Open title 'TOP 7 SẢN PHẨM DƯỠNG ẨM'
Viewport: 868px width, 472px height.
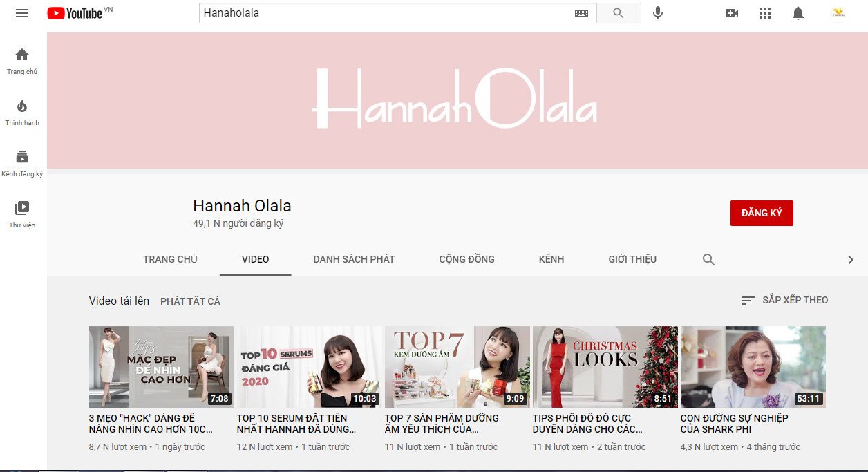coord(442,424)
